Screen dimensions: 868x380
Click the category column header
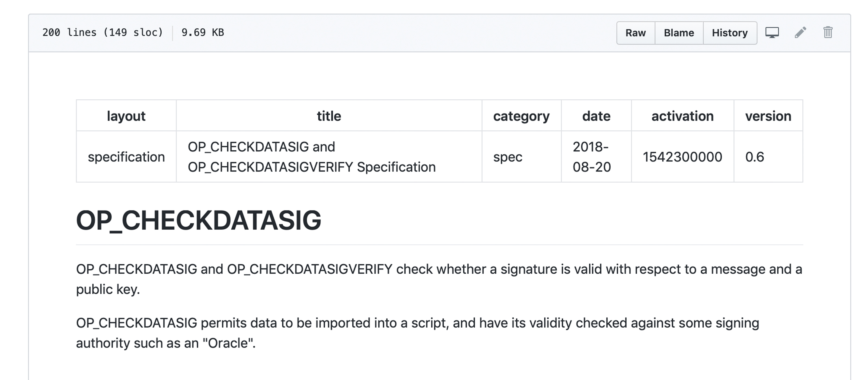(x=521, y=116)
